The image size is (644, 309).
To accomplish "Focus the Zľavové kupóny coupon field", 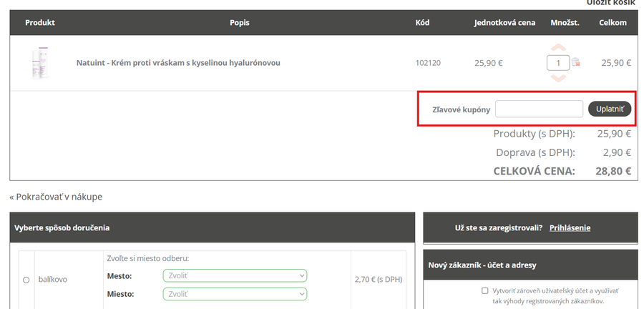I will [x=539, y=109].
